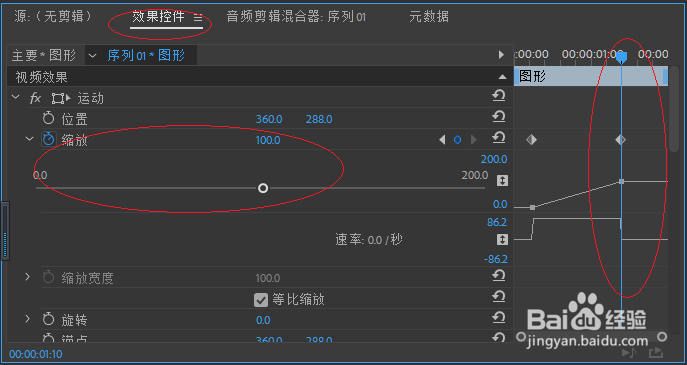
Task: Expand the 缩放宽度 property
Action: (x=27, y=277)
